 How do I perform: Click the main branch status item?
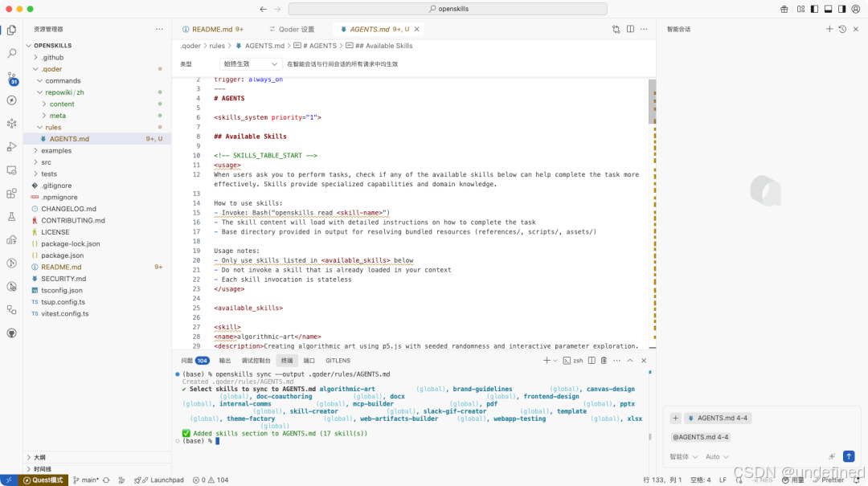click(86, 480)
